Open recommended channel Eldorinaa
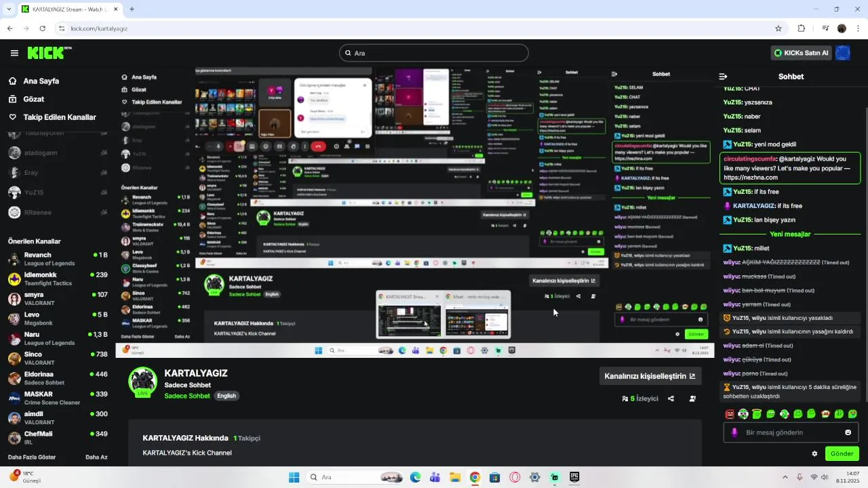This screenshot has height=488, width=868. tap(58, 378)
